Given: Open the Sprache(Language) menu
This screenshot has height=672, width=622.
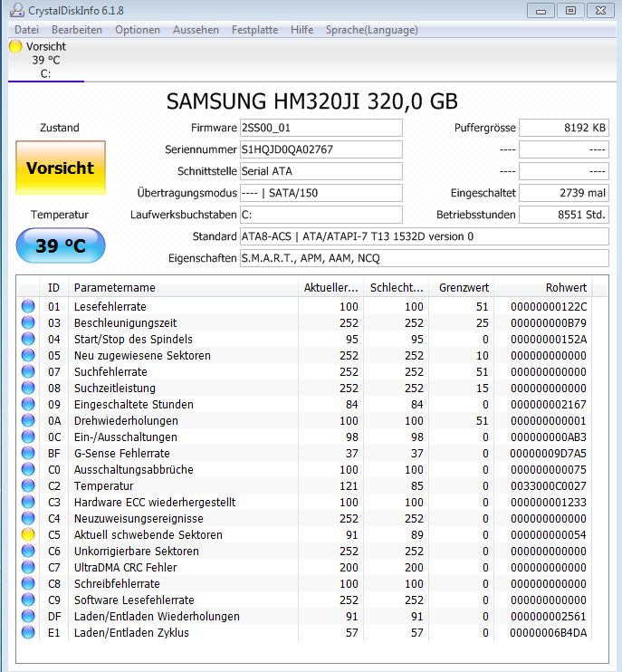Looking at the screenshot, I should coord(371,30).
